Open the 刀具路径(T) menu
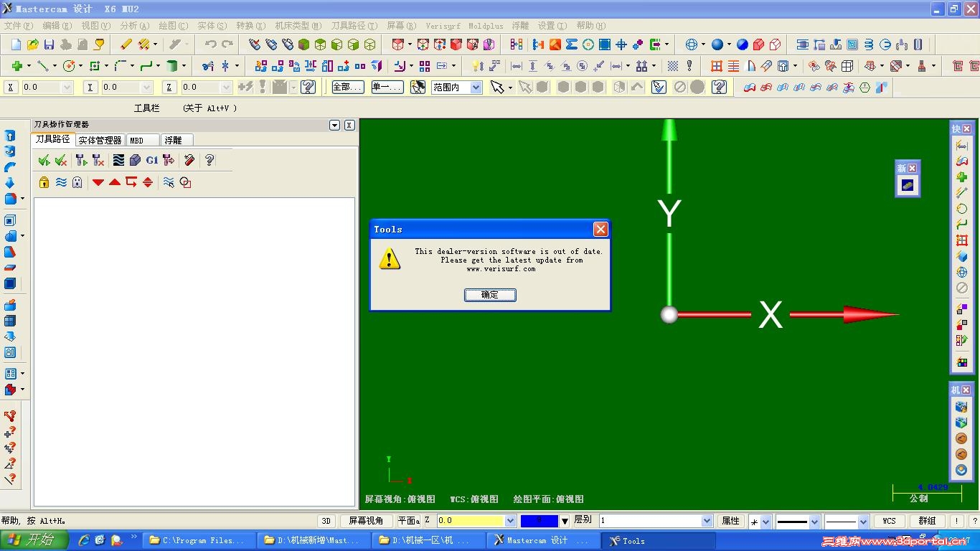 pyautogui.click(x=354, y=26)
